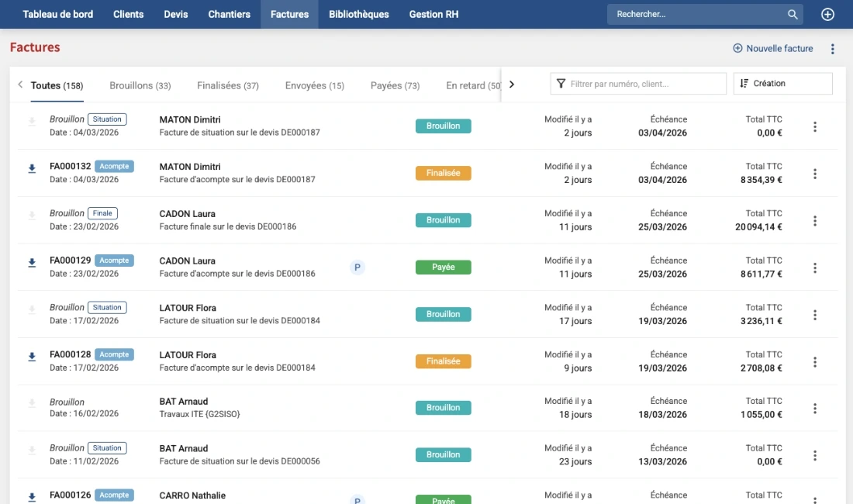Download invoice FA000132 using the download icon
Screen dimensions: 853x504
(x=32, y=168)
